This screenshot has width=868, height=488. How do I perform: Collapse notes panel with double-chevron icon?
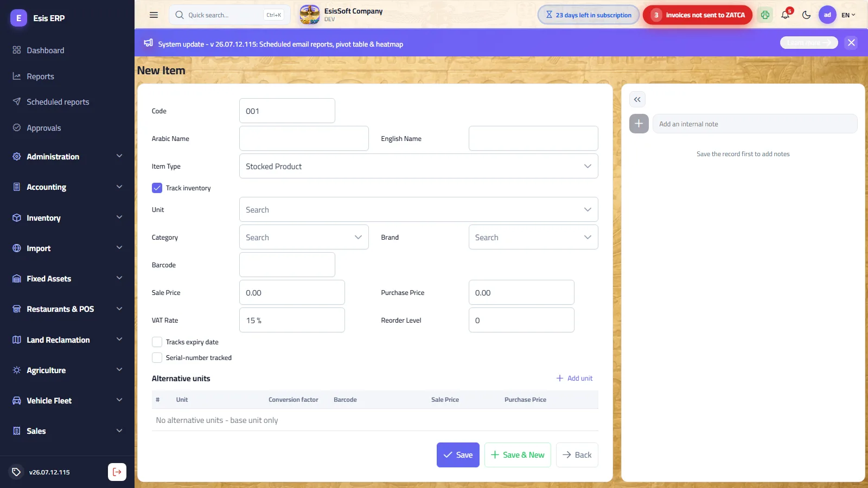637,99
